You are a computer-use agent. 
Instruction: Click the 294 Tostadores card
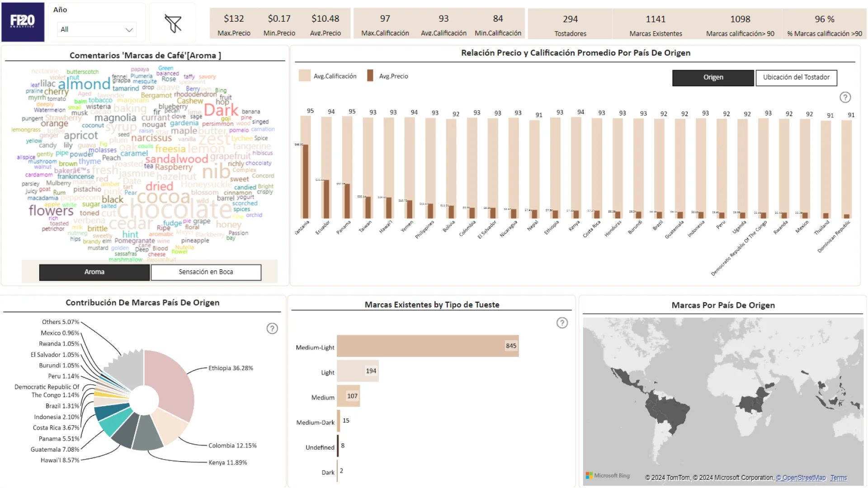click(x=570, y=24)
